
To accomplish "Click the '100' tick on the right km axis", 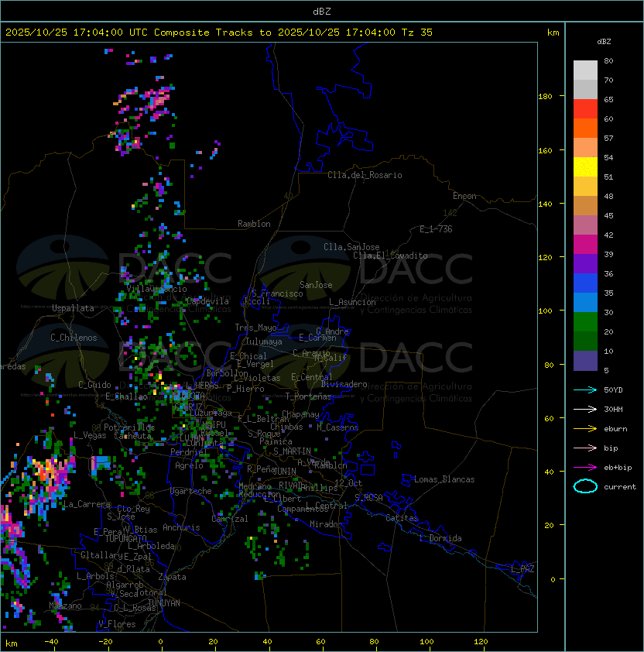I will click(545, 311).
